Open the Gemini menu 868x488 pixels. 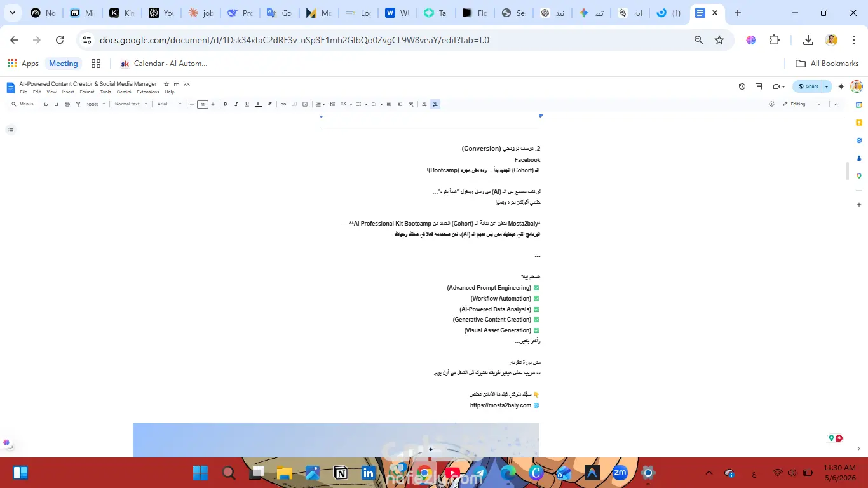pos(124,92)
